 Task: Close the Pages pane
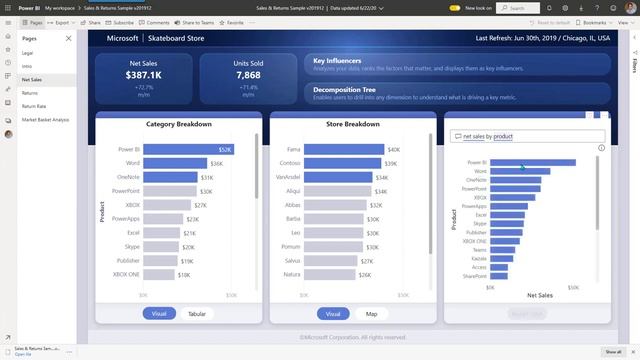tap(68, 38)
